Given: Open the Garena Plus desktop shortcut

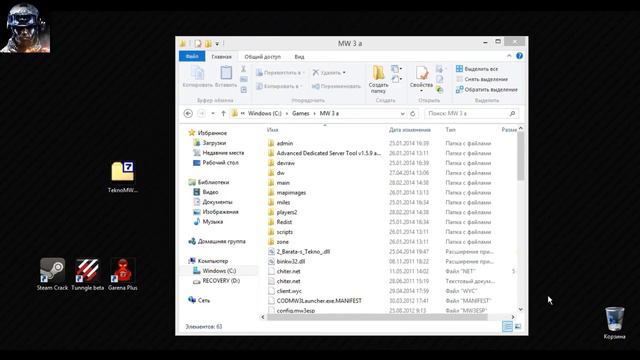Looking at the screenshot, I should 122,274.
